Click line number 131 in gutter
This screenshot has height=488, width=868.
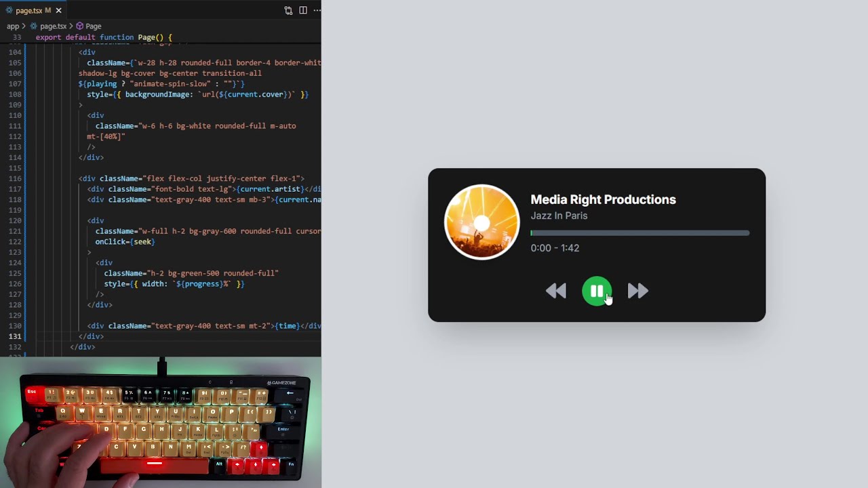14,336
